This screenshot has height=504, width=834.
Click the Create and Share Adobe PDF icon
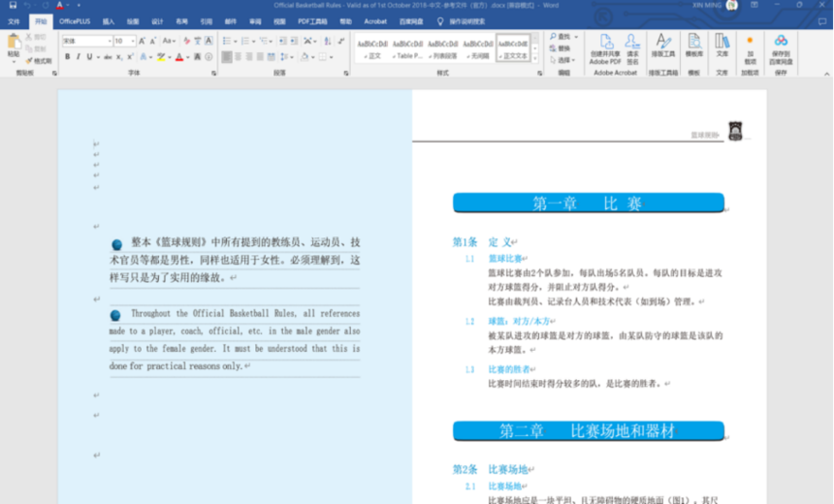point(605,49)
